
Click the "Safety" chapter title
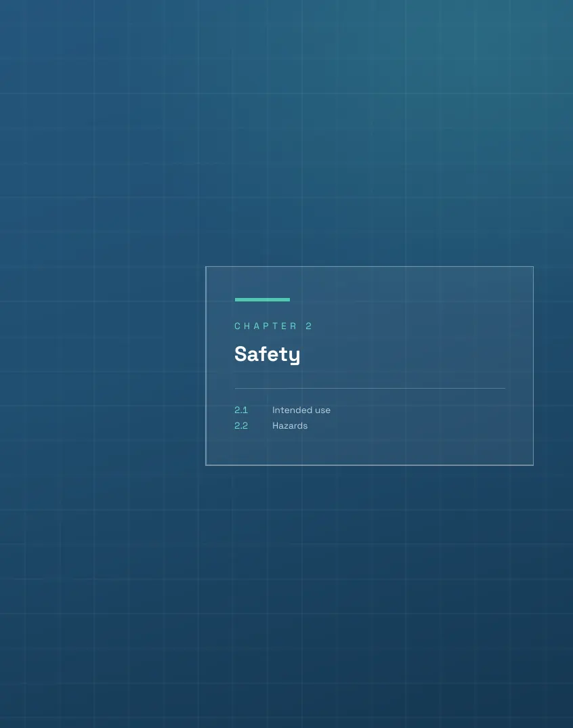point(268,354)
